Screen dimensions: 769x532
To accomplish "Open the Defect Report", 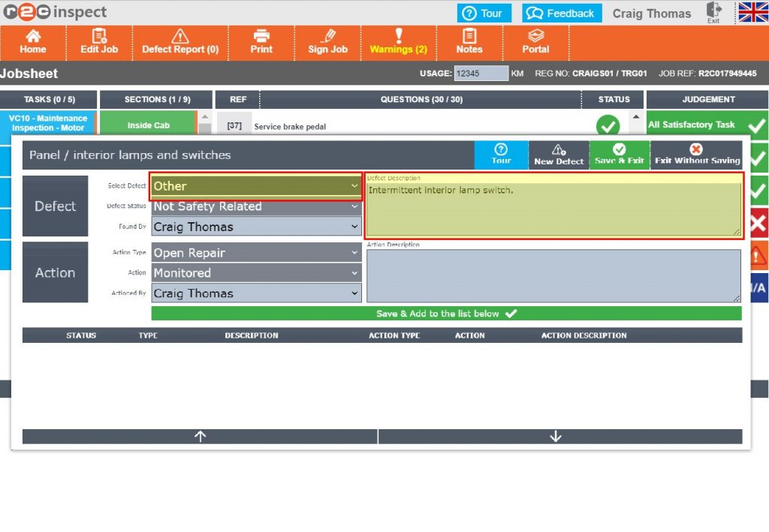I will (x=180, y=43).
